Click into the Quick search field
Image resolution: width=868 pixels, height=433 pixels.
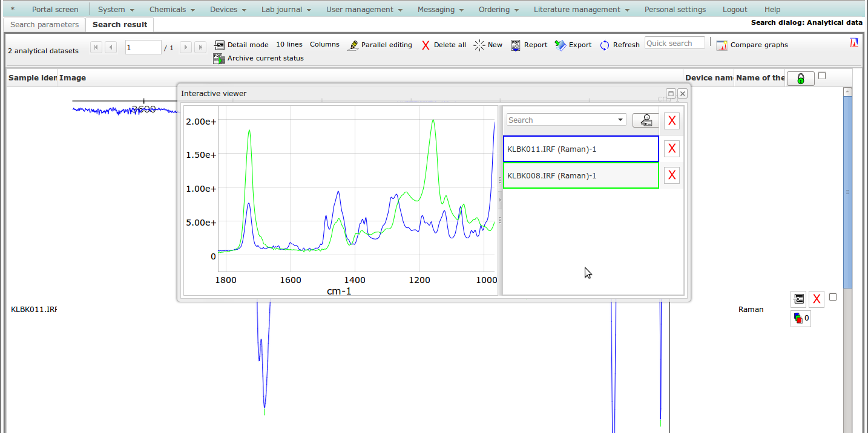pos(674,44)
